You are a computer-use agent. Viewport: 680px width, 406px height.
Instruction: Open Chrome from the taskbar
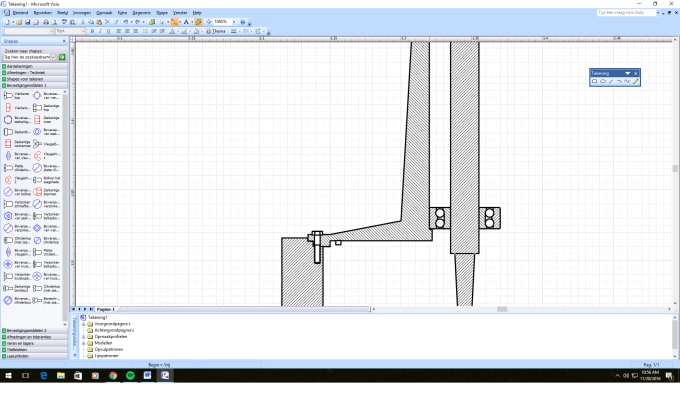(x=113, y=376)
